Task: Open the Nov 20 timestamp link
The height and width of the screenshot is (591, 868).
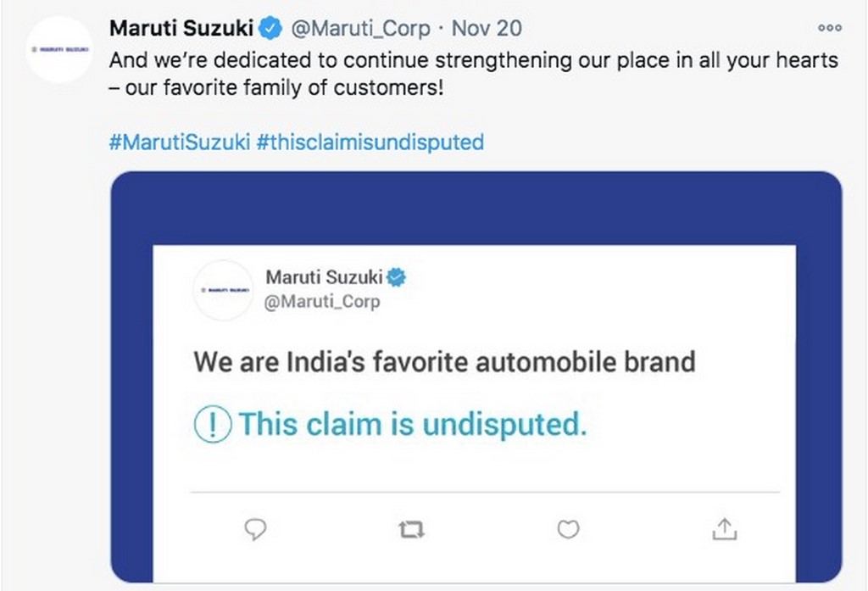Action: pos(485,26)
